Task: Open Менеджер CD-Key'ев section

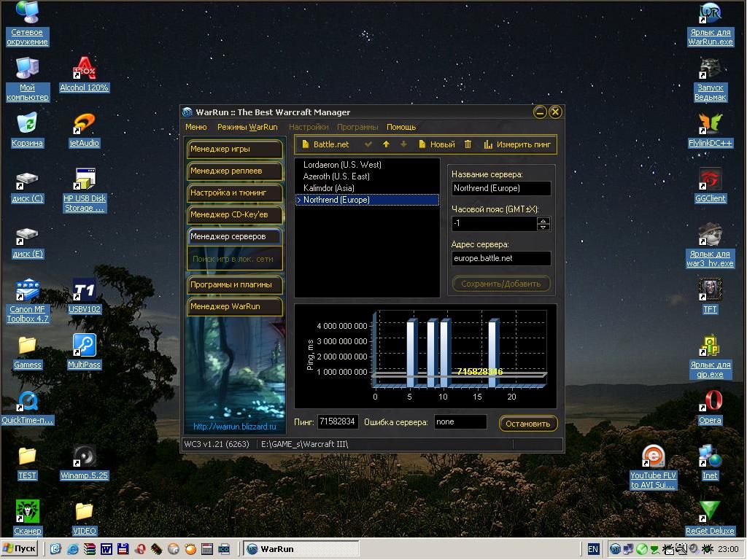Action: coord(235,215)
